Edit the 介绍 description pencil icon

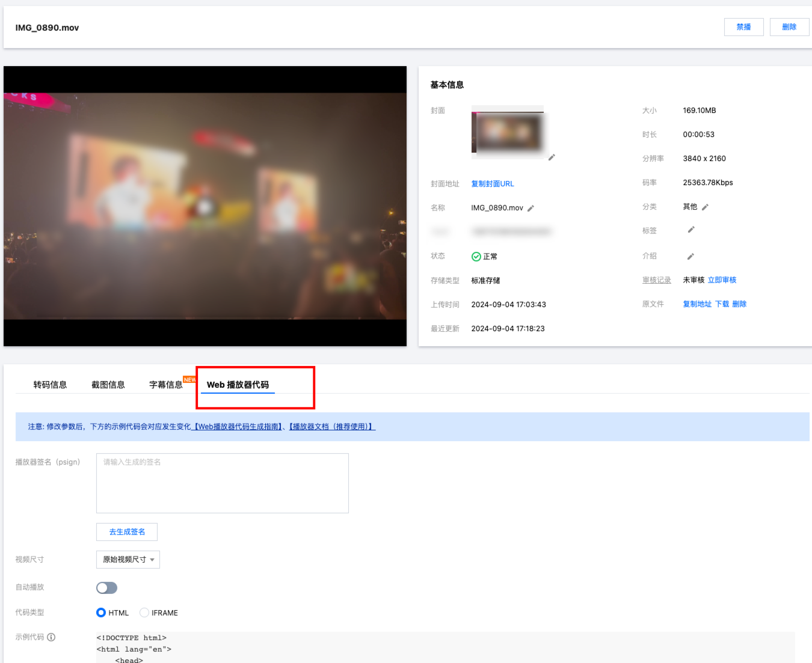click(x=691, y=257)
